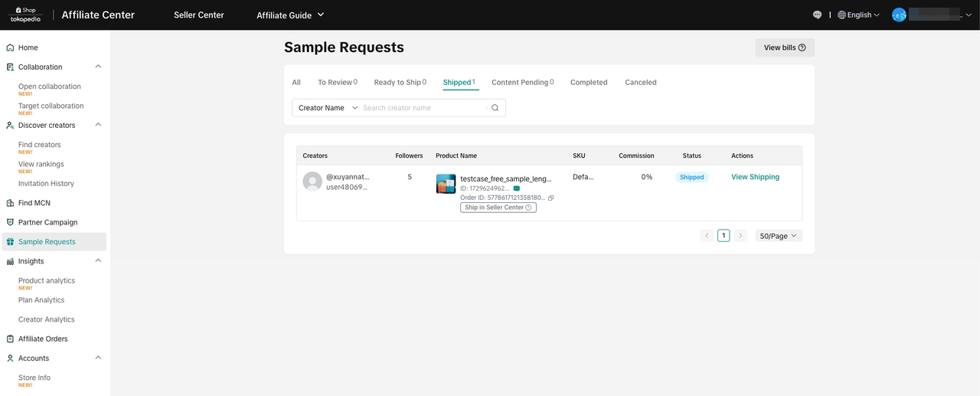Collapse the Collaboration sidebar section
The height and width of the screenshot is (396, 980).
[x=98, y=67]
